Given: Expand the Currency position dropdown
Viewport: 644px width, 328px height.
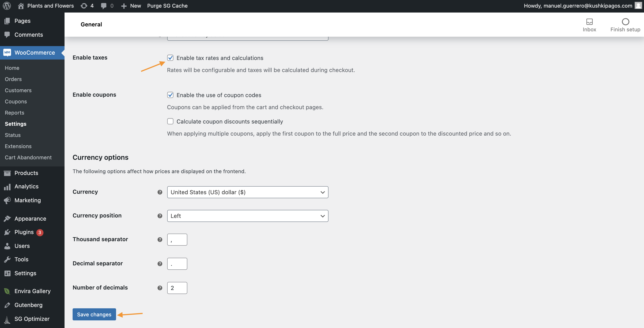Looking at the screenshot, I should [x=248, y=216].
